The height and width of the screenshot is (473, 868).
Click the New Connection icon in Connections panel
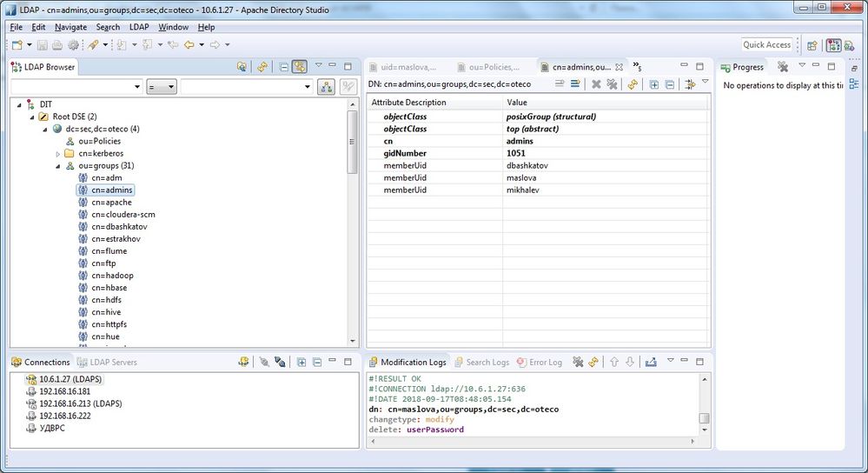pos(245,362)
